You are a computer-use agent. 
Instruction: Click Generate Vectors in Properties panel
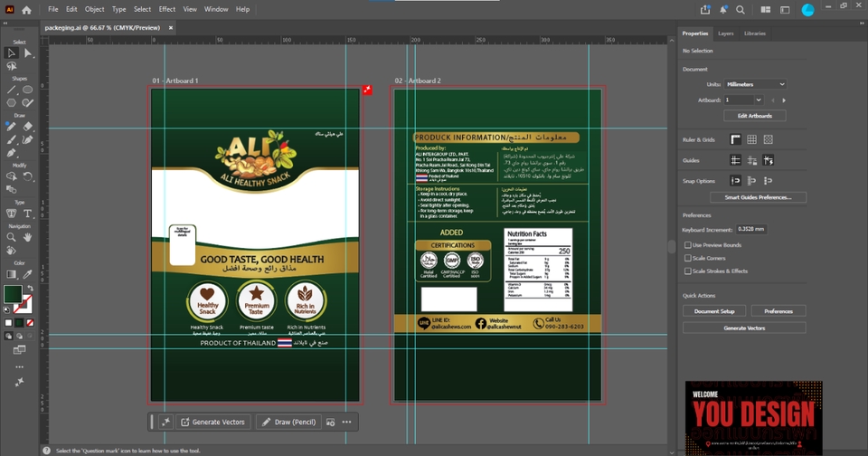(x=744, y=328)
